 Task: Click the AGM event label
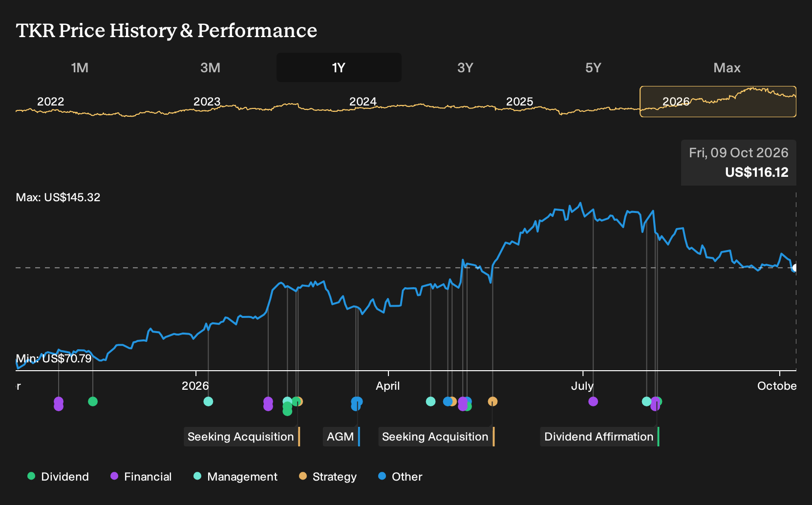pyautogui.click(x=342, y=437)
